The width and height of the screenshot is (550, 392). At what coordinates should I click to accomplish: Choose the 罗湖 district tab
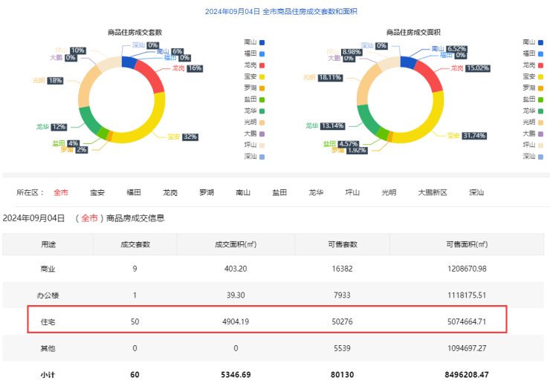point(207,192)
